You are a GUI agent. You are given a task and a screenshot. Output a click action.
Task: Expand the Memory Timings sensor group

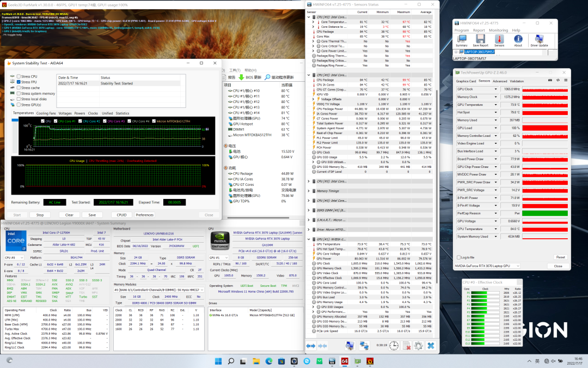(x=309, y=191)
